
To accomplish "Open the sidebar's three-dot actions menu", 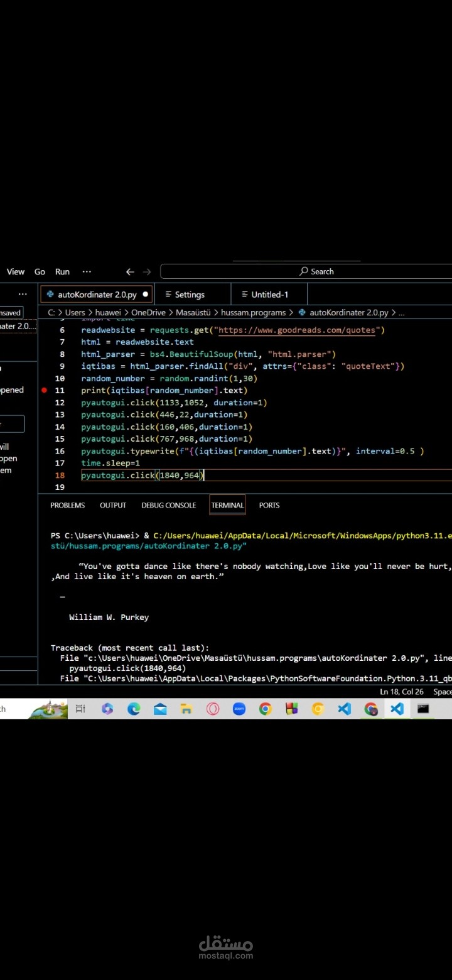I will click(23, 294).
